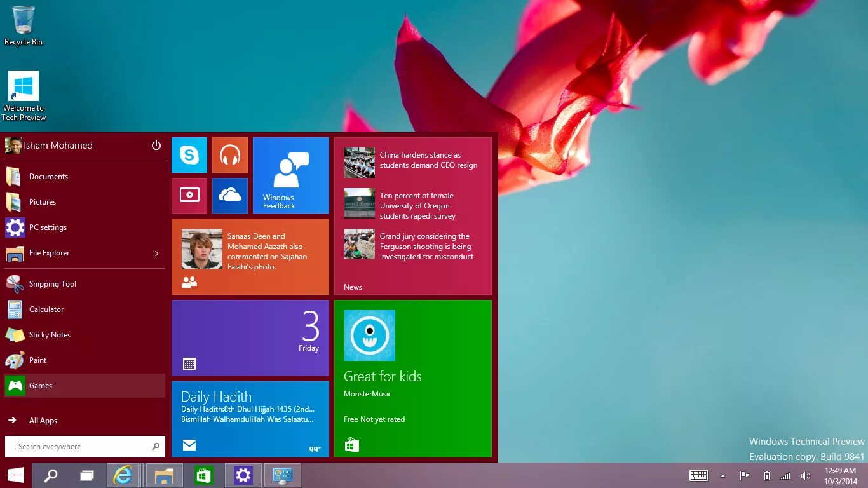Open the Windows Feedback tile
The width and height of the screenshot is (868, 488).
[x=291, y=175]
